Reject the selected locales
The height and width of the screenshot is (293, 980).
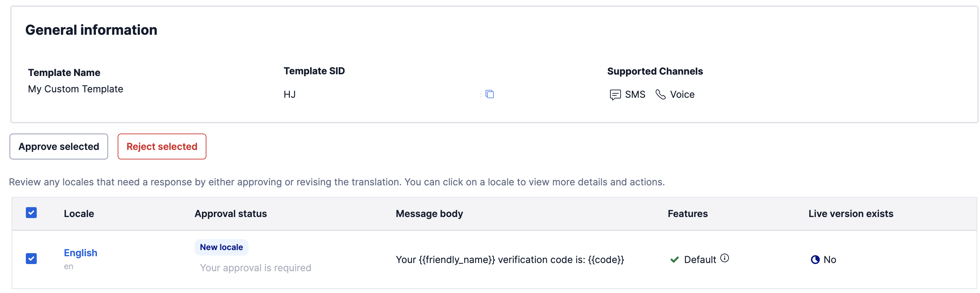coord(162,146)
